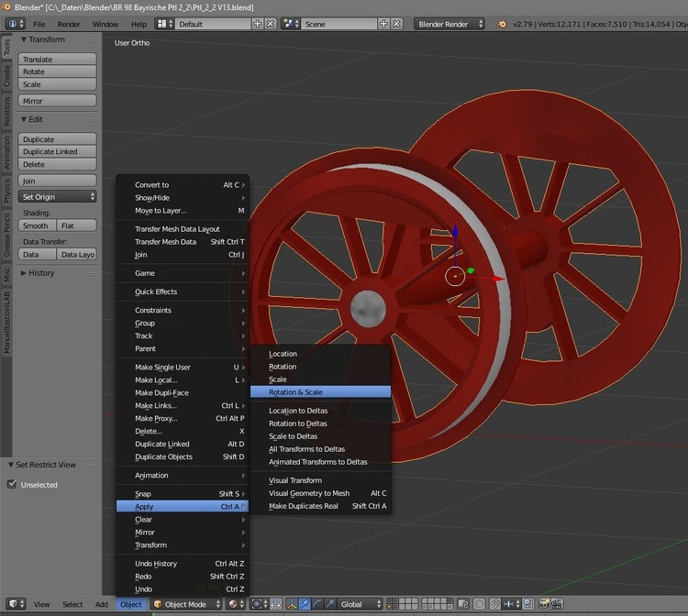Viewport: 688px width, 616px height.
Task: Toggle snap during transform magnet
Action: (x=495, y=604)
